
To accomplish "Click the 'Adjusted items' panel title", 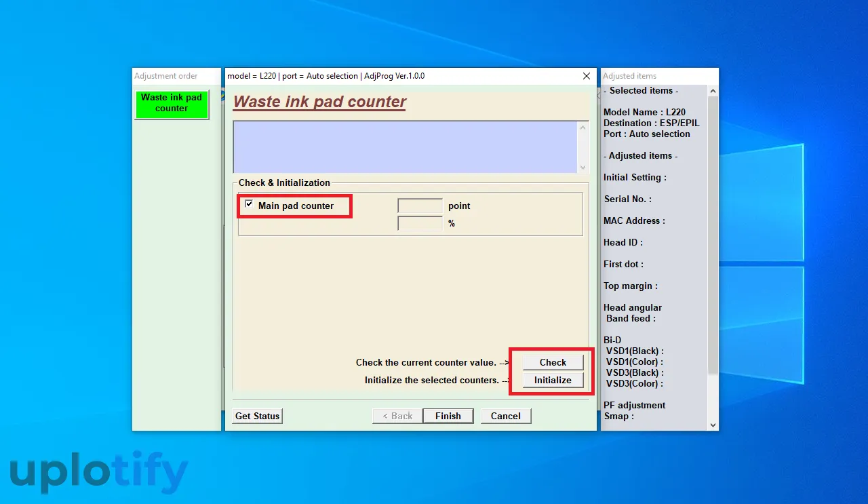I will pyautogui.click(x=630, y=76).
